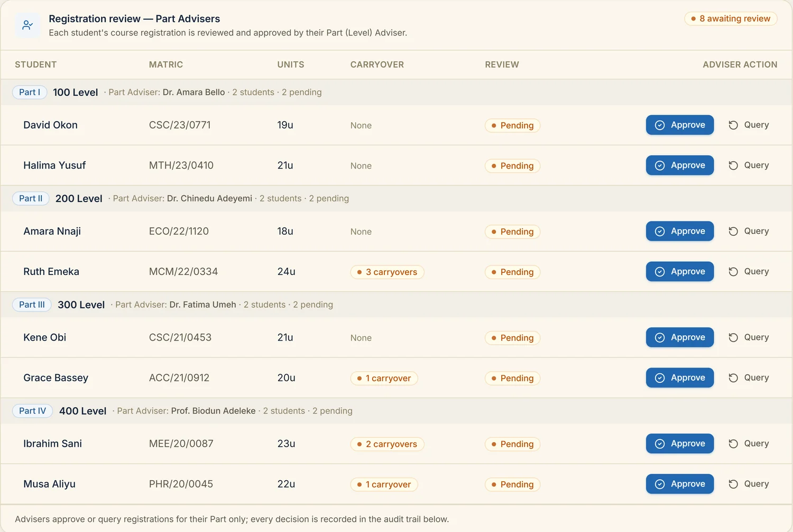Query Ruth Emeka's registration
793x532 pixels.
pos(749,271)
